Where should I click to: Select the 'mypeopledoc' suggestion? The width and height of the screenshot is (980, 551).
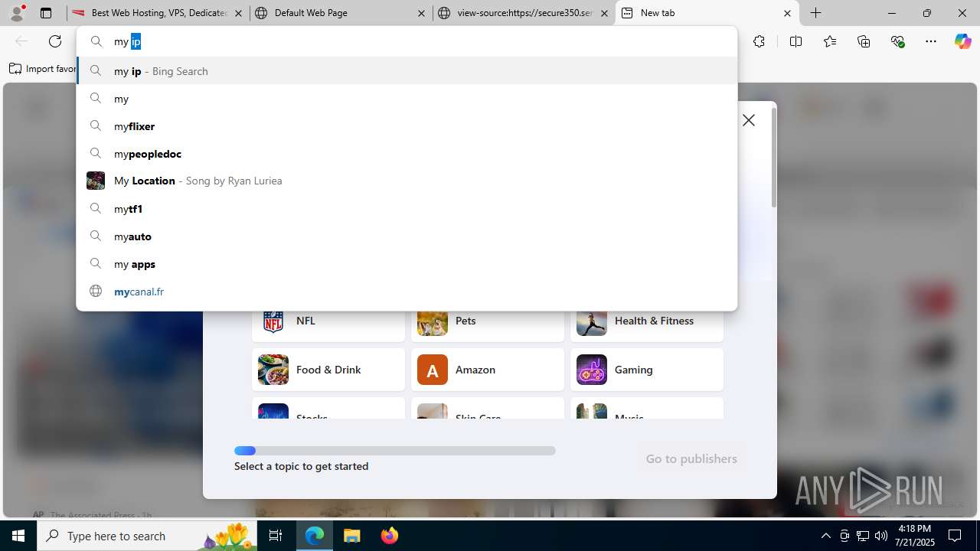407,154
